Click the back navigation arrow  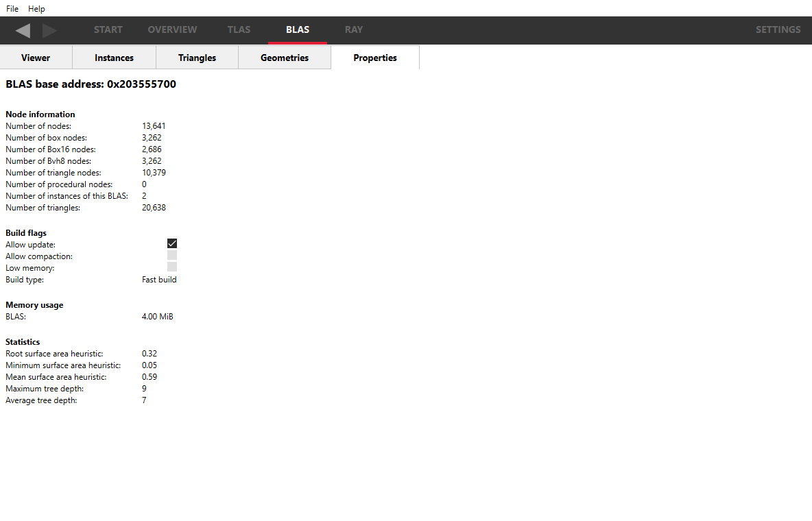(23, 30)
